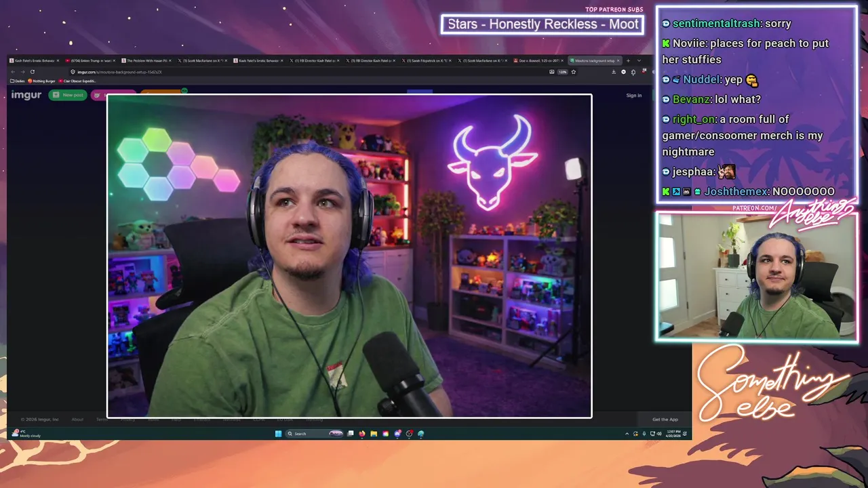Open the Moutons background setup tab
This screenshot has height=488, width=868.
click(x=595, y=60)
